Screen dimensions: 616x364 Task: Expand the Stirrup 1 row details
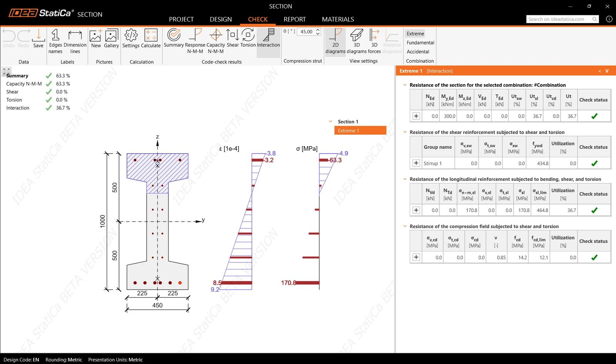416,163
